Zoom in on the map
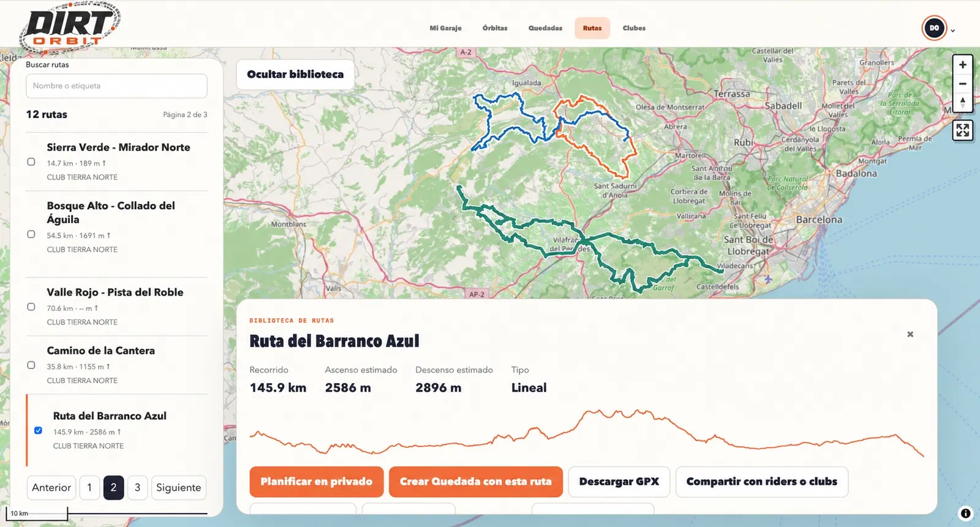The width and height of the screenshot is (980, 527). point(963,65)
